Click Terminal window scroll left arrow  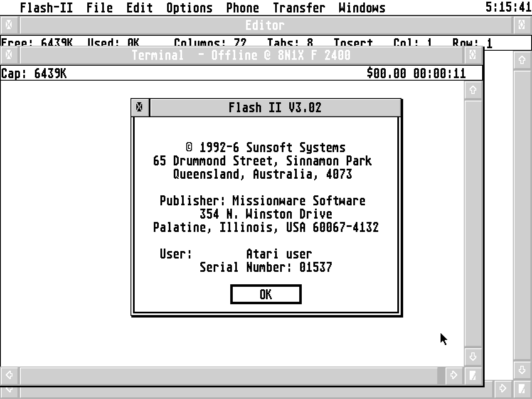click(9, 375)
